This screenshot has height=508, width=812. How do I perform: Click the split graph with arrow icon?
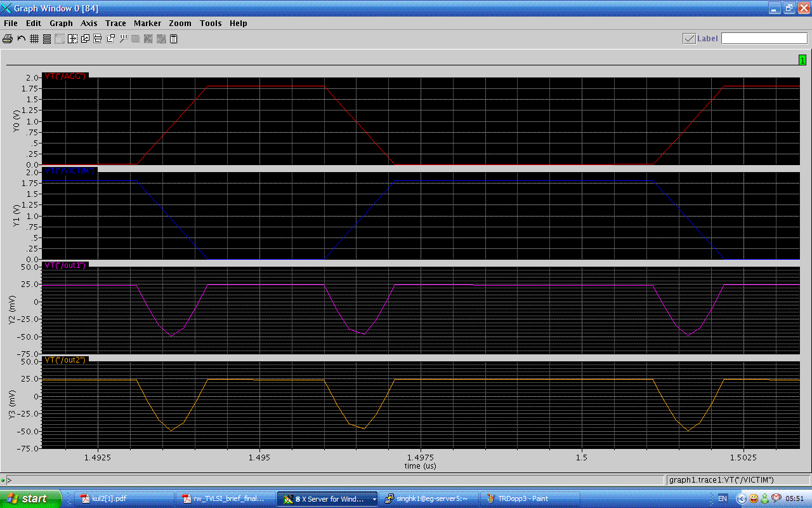tap(72, 39)
